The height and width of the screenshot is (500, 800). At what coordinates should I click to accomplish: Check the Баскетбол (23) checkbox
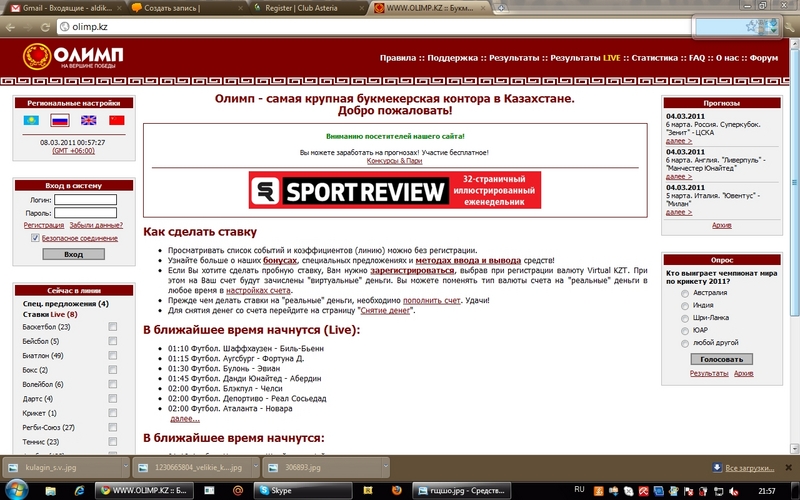coord(113,327)
